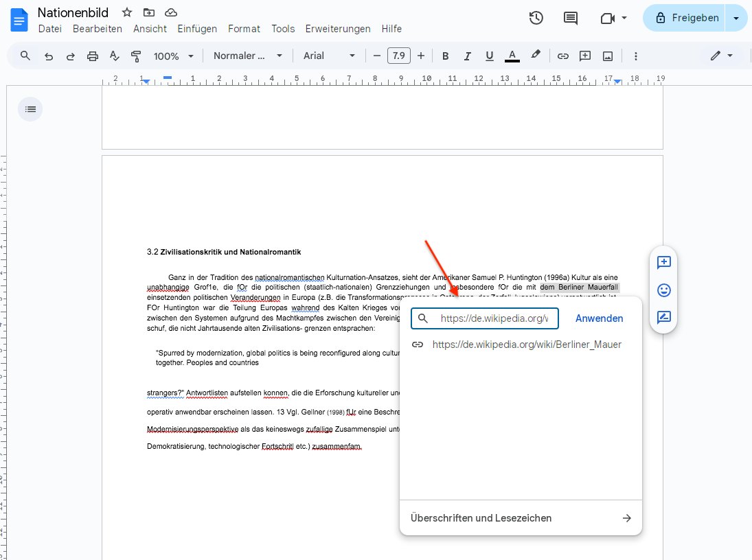The height and width of the screenshot is (560, 752).
Task: Undo the last action
Action: (x=49, y=56)
